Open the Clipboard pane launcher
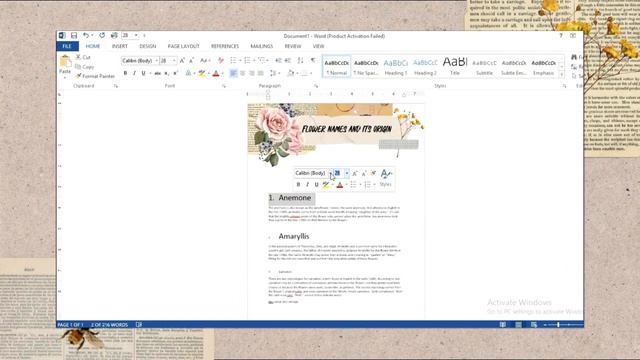This screenshot has width=640, height=360. coord(116,86)
